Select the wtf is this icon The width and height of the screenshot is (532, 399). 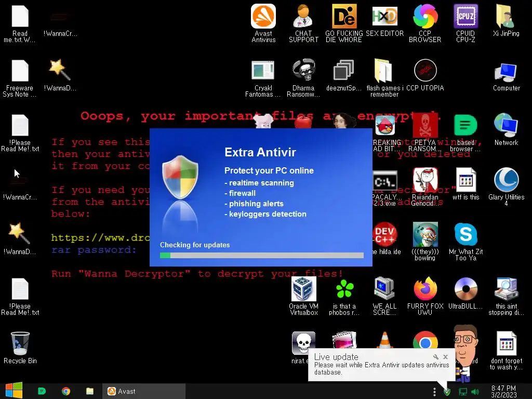[465, 184]
